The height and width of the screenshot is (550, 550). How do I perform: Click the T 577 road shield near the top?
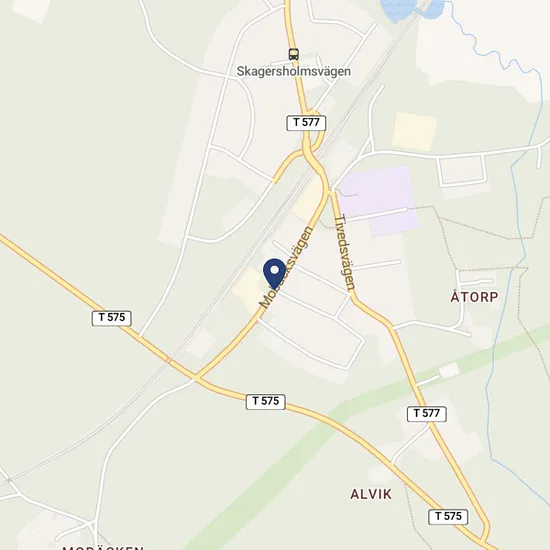pyautogui.click(x=306, y=123)
